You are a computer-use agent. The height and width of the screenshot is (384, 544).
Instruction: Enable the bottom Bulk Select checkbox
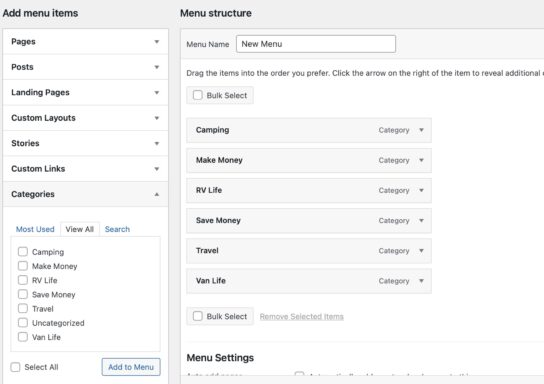198,316
